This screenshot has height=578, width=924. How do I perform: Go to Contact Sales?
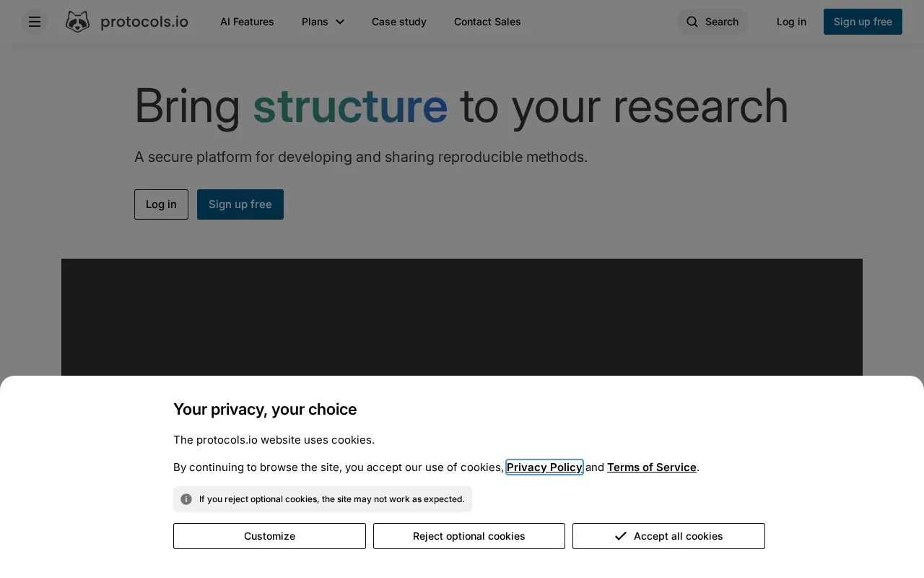(x=487, y=22)
